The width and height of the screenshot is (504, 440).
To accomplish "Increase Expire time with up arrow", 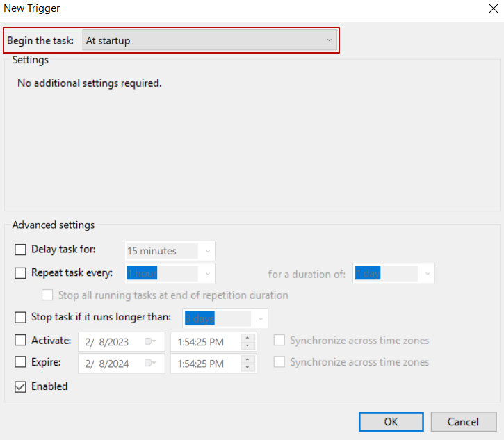I will tap(248, 359).
